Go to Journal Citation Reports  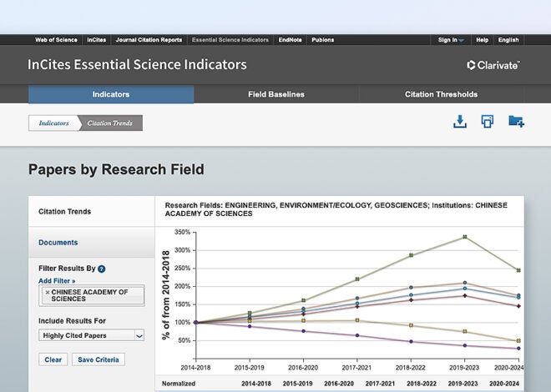(149, 40)
